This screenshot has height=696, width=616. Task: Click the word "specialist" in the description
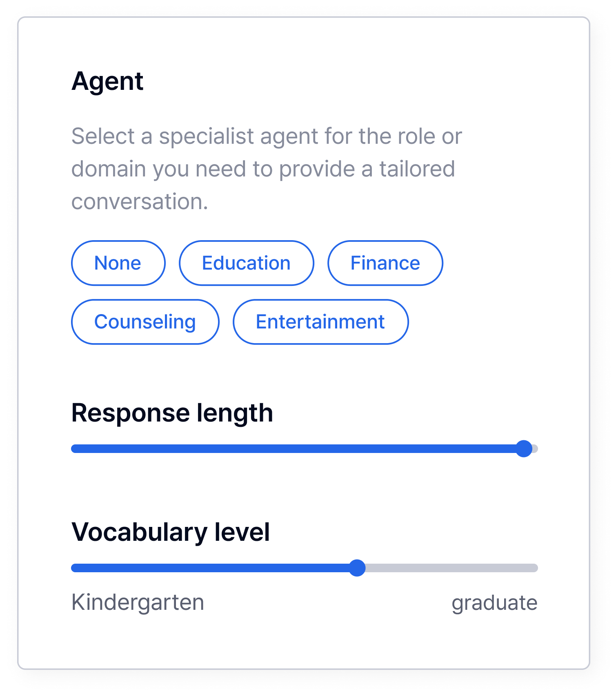pyautogui.click(x=207, y=136)
